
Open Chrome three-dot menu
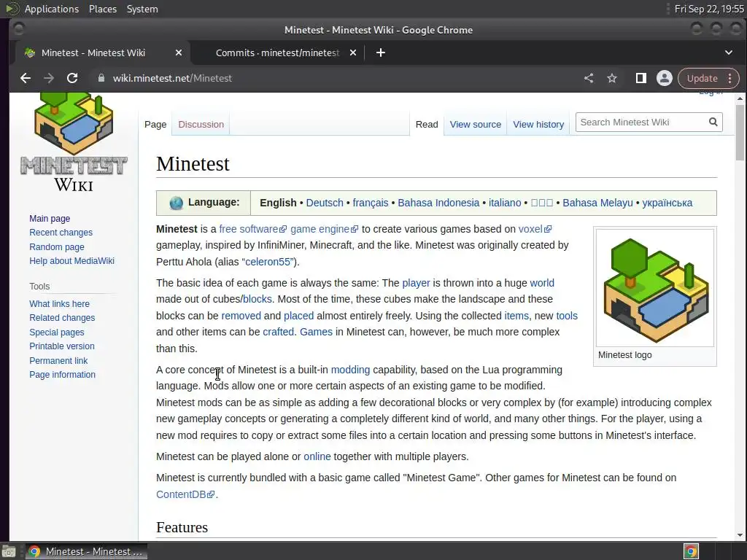(729, 78)
